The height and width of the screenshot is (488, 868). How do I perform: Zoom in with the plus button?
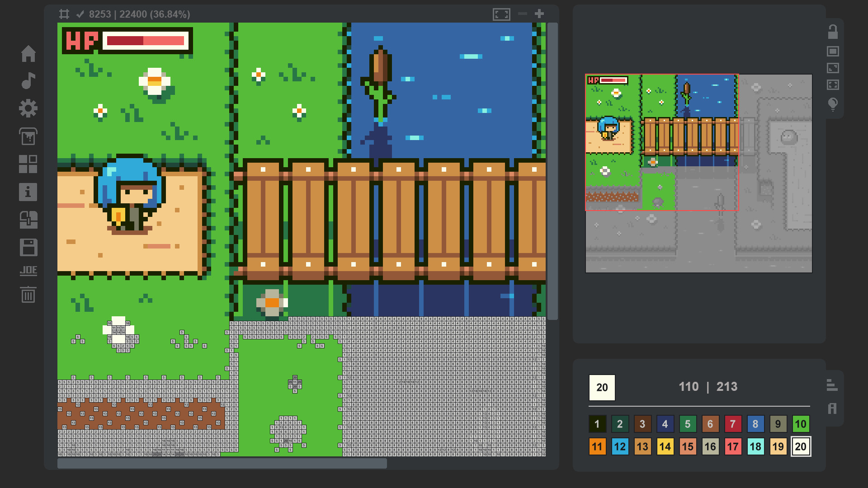coord(539,14)
